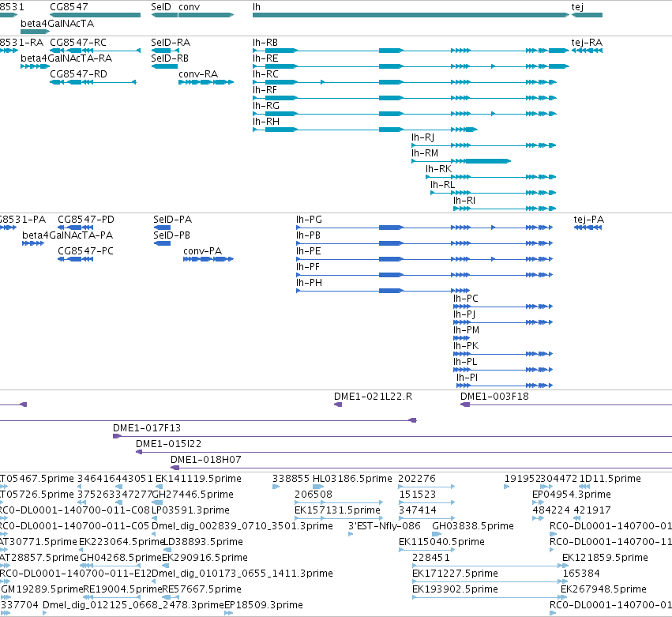This screenshot has width=672, height=617.
Task: Click EST 202276 label
Action: [417, 479]
